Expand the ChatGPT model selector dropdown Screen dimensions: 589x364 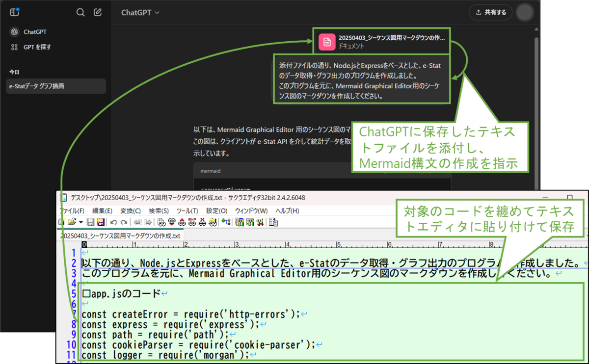click(x=140, y=13)
